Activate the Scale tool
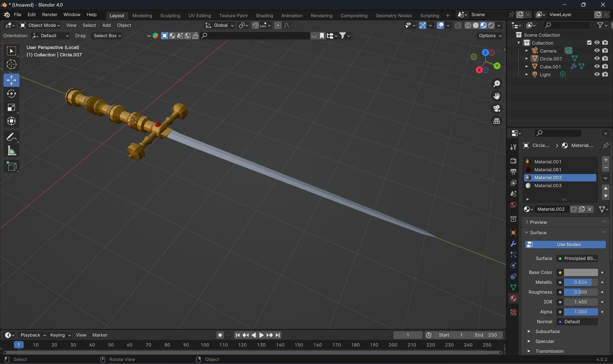The height and width of the screenshot is (364, 613). (x=11, y=108)
